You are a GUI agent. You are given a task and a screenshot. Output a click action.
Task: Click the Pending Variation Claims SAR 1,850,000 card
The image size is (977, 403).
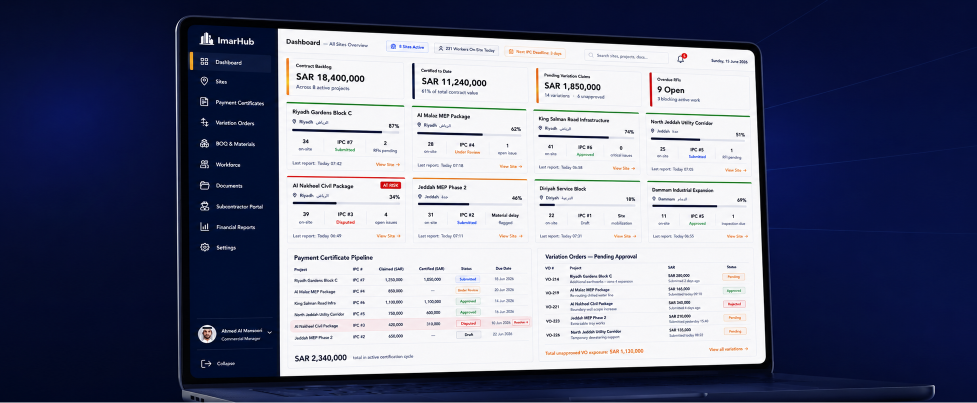click(588, 87)
